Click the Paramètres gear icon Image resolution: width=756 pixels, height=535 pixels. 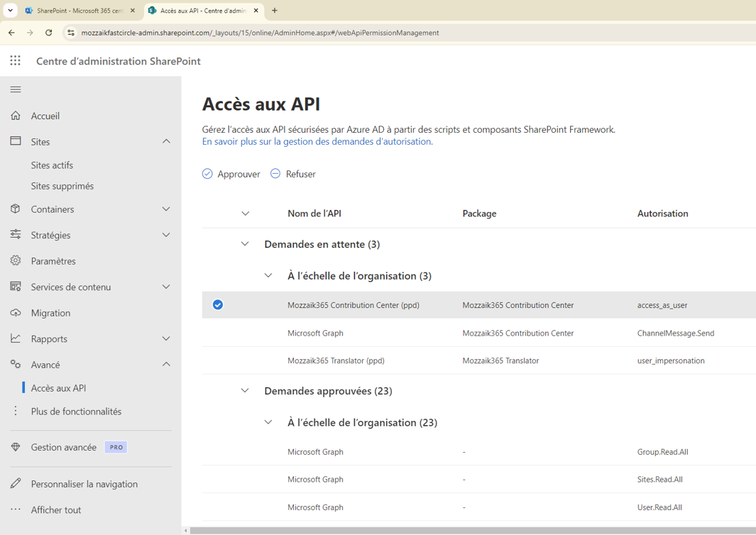click(16, 260)
